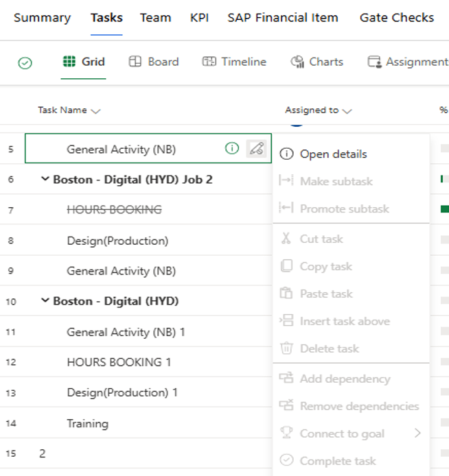The height and width of the screenshot is (476, 449).
Task: Select the Grid view
Action: click(84, 62)
